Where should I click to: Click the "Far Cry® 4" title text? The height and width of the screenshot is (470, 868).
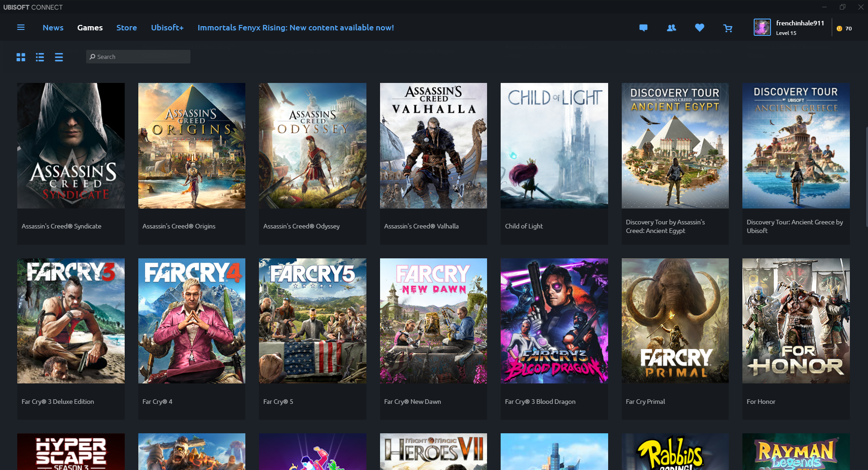click(157, 402)
